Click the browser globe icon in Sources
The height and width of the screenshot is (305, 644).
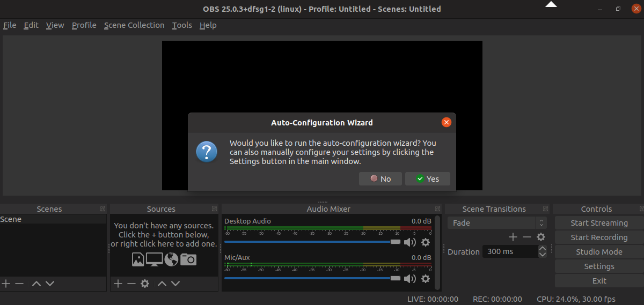[172, 259]
